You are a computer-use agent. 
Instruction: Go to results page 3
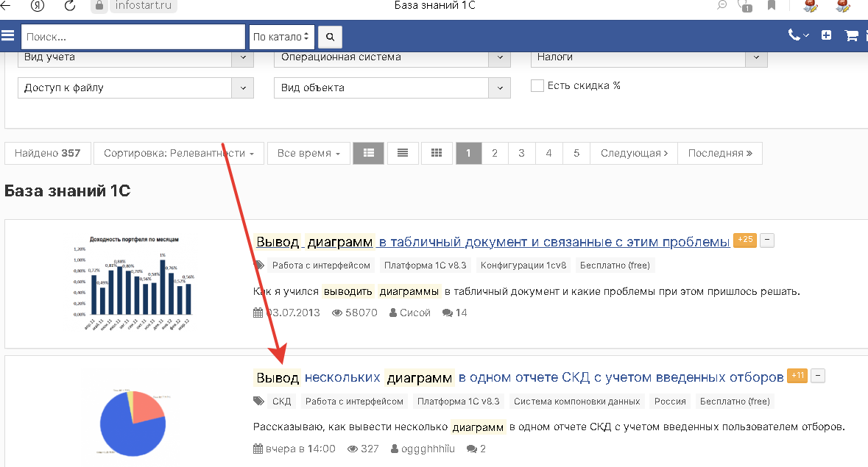coord(521,153)
